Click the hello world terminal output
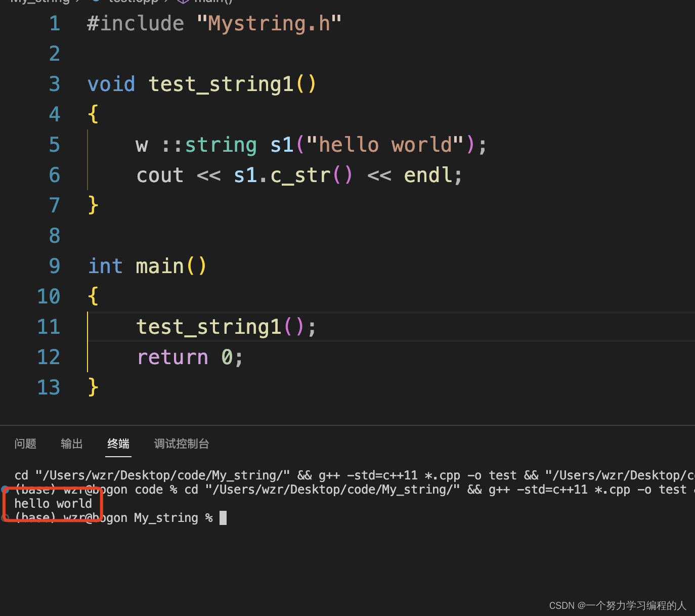This screenshot has height=616, width=695. pos(53,504)
